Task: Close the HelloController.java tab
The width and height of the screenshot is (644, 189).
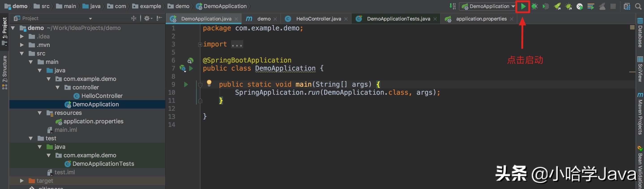Action: point(346,19)
